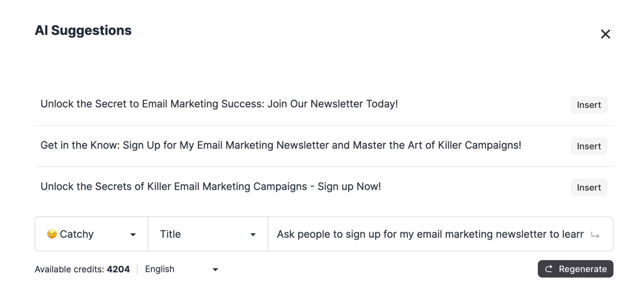Click the prompt text input field
644x300 pixels.
click(x=430, y=234)
